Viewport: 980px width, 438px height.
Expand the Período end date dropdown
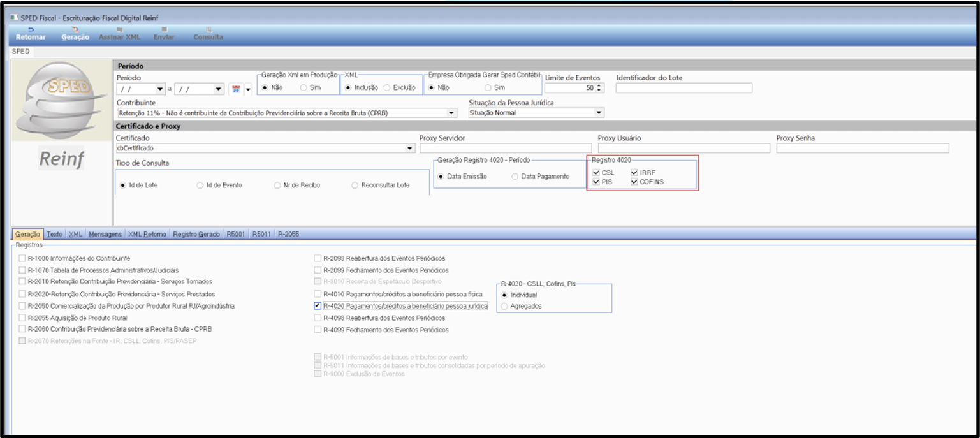tap(219, 89)
